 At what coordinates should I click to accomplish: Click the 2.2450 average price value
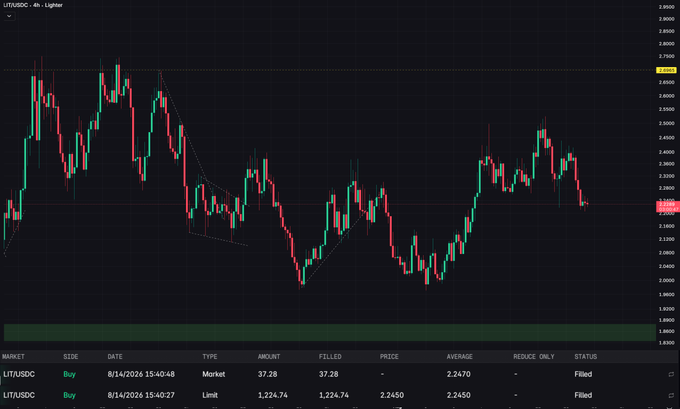[x=458, y=395]
